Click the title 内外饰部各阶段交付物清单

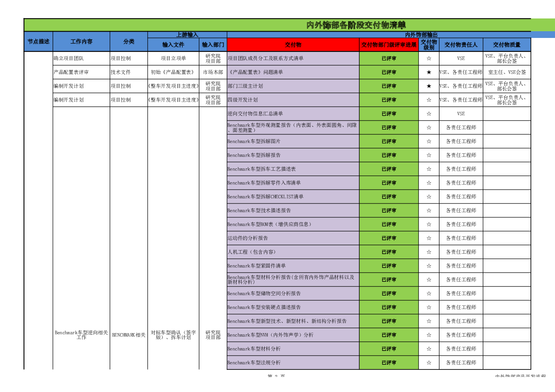[356, 25]
